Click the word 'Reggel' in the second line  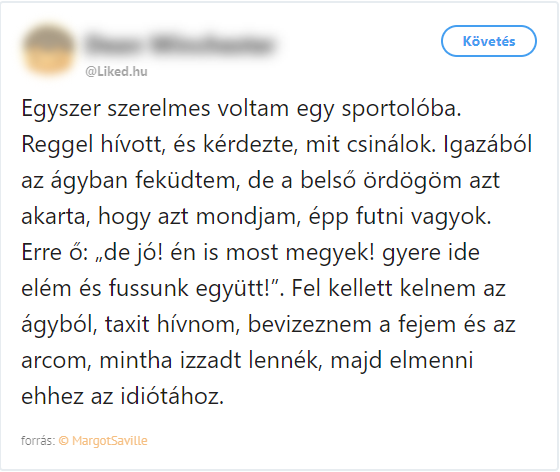[57, 144]
